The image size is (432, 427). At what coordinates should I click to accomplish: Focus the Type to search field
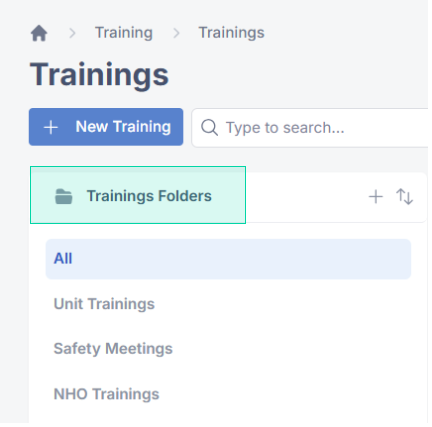pos(311,128)
